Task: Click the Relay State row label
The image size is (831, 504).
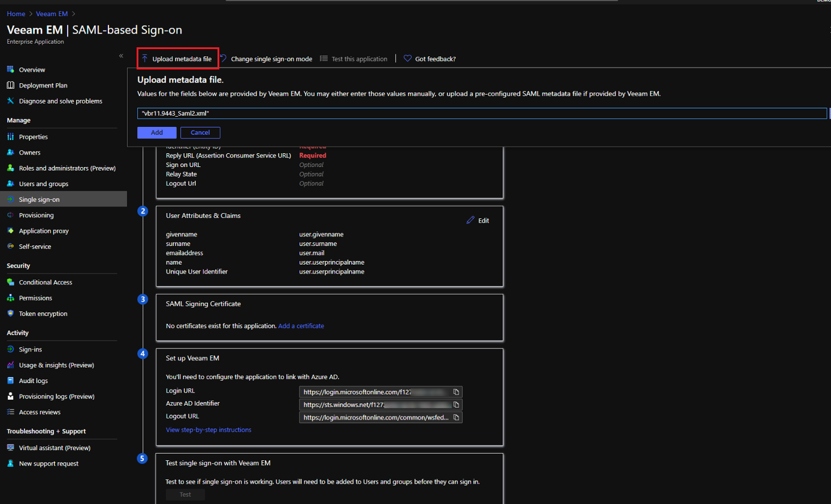Action: (x=182, y=174)
